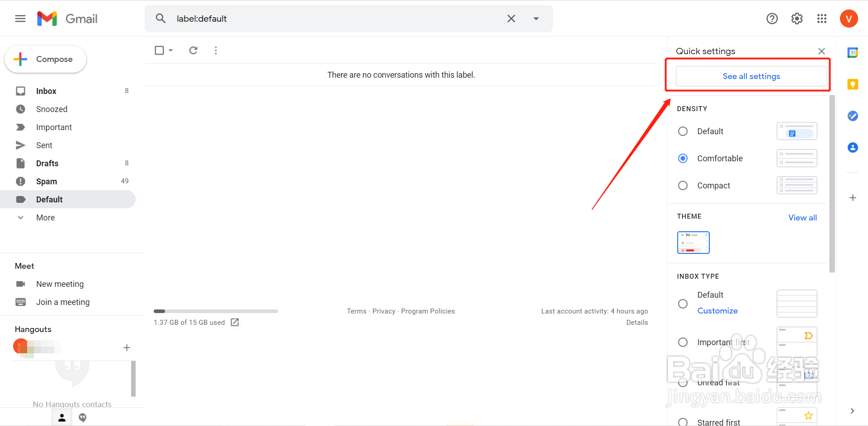Select Important first inbox type
The image size is (868, 426).
[x=683, y=342]
